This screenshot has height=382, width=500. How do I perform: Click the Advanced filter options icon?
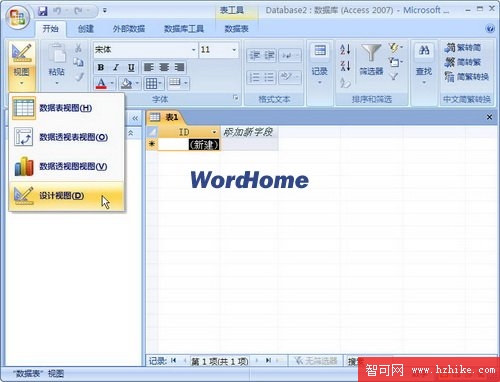395,62
